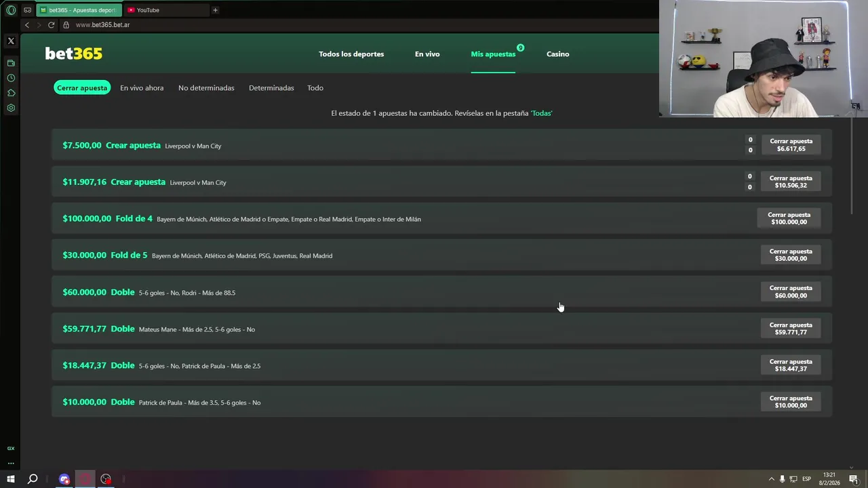Select the No determinadas filter
This screenshot has width=868, height=488.
coord(206,88)
